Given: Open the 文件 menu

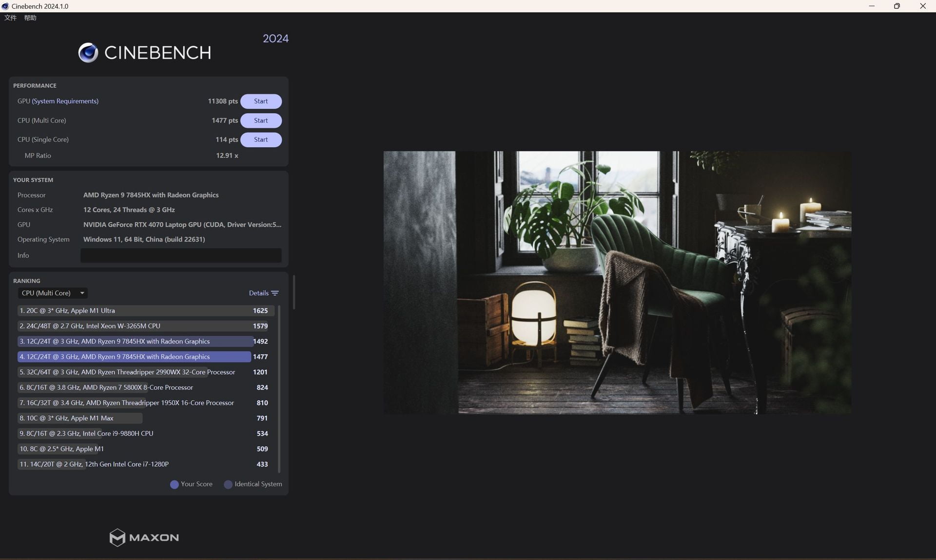Looking at the screenshot, I should click(x=10, y=18).
